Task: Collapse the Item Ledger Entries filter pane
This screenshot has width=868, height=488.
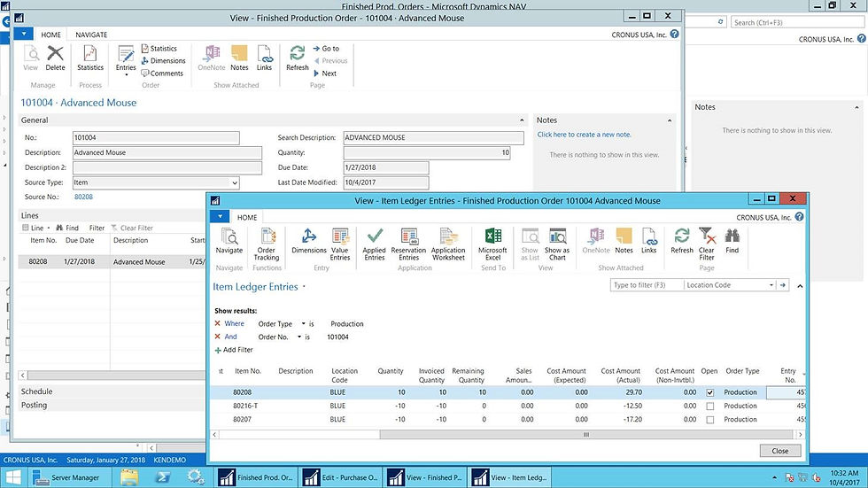Action: (x=800, y=286)
